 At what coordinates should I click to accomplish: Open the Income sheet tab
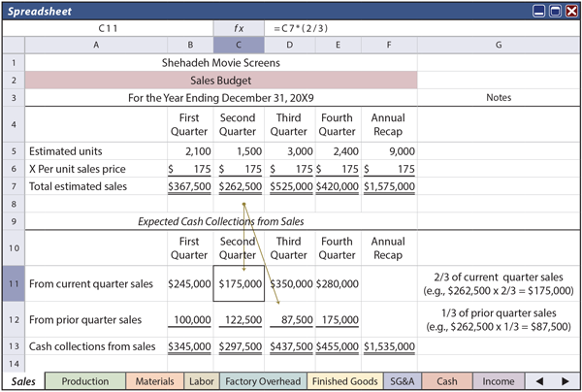499,381
